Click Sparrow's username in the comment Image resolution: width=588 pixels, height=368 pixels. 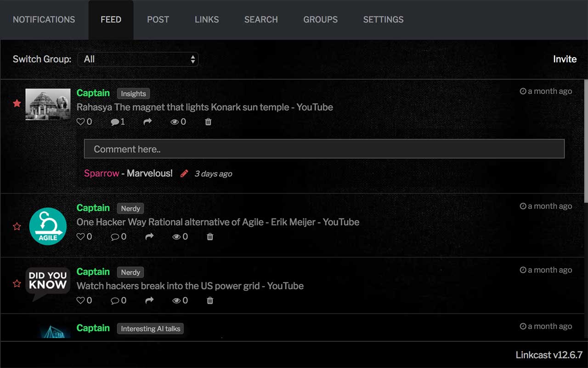[x=102, y=173]
